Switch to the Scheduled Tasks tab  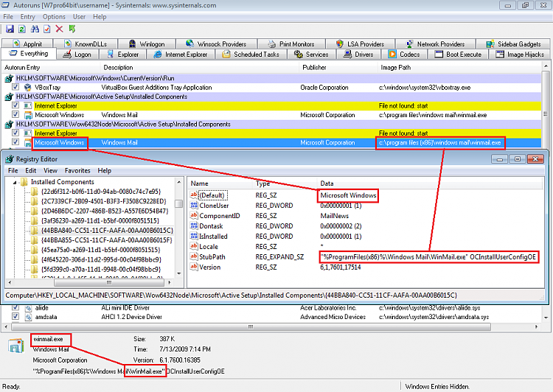(x=251, y=55)
